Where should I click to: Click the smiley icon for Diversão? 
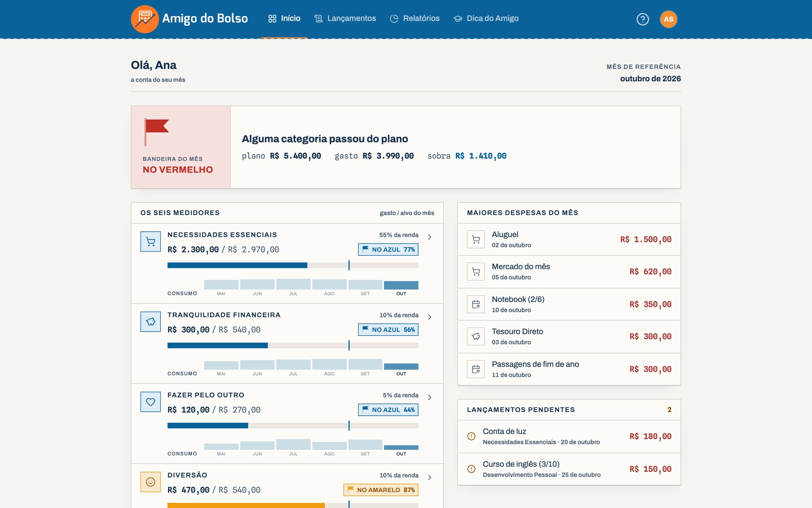pos(151,482)
